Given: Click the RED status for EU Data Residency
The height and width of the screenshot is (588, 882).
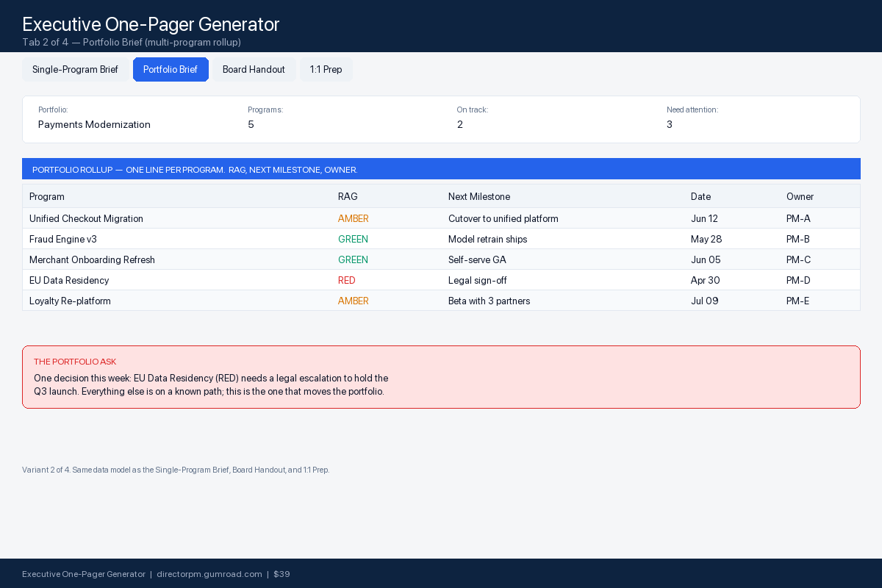Looking at the screenshot, I should (347, 281).
